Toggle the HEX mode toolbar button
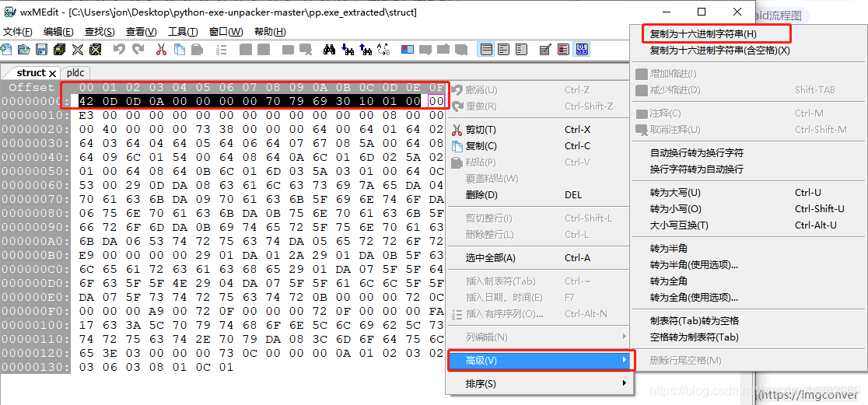Viewport: 868px width, 405px height. tap(582, 49)
